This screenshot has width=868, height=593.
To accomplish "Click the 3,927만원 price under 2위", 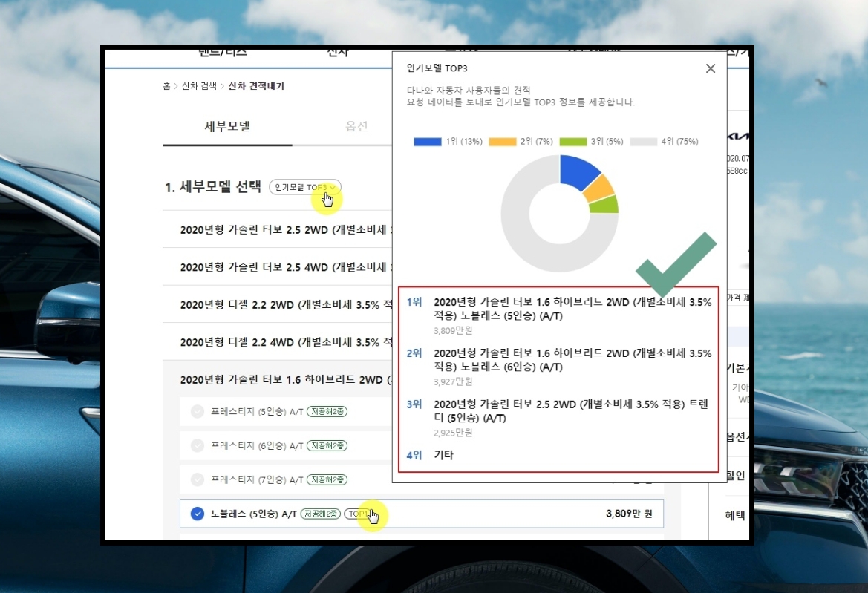I will pos(453,381).
